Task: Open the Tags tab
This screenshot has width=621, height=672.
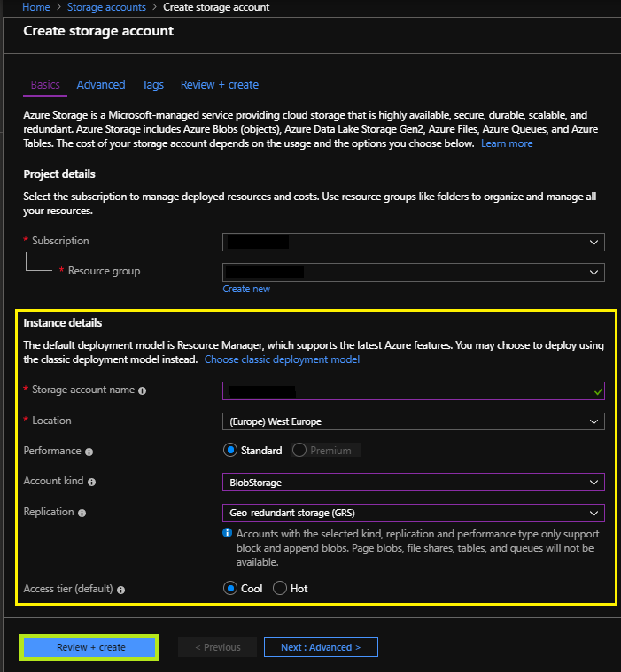Action: pos(152,85)
